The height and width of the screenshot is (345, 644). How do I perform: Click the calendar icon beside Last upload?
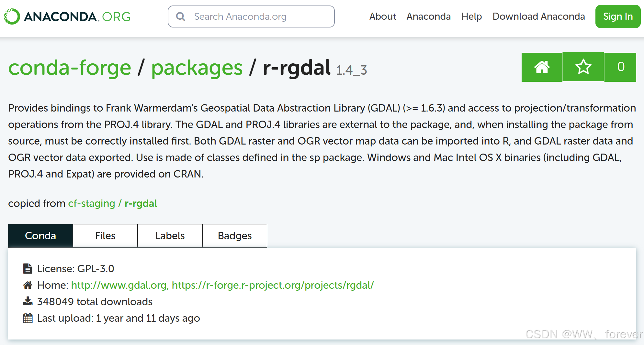28,318
